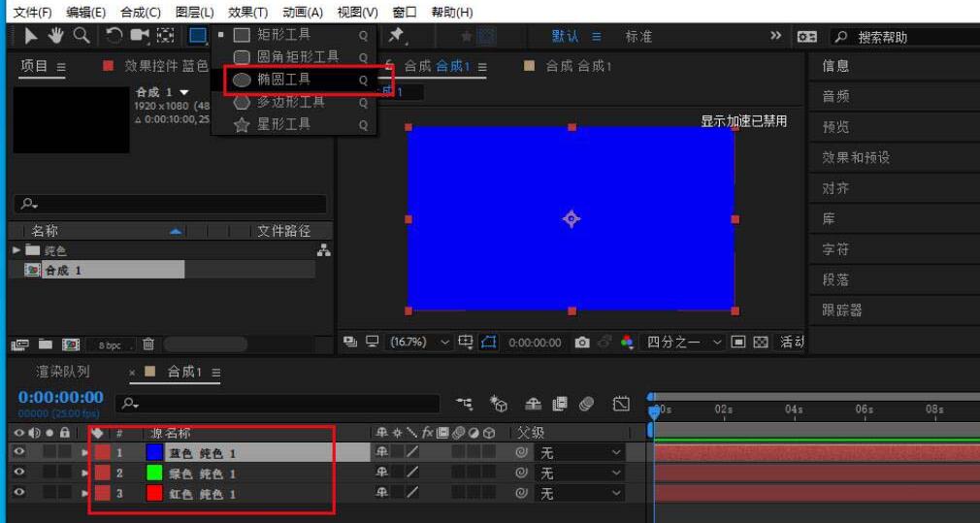Screen dimensions: 980x523
Task: Toggle visibility of 绿色 纯色 1 layer
Action: 18,473
